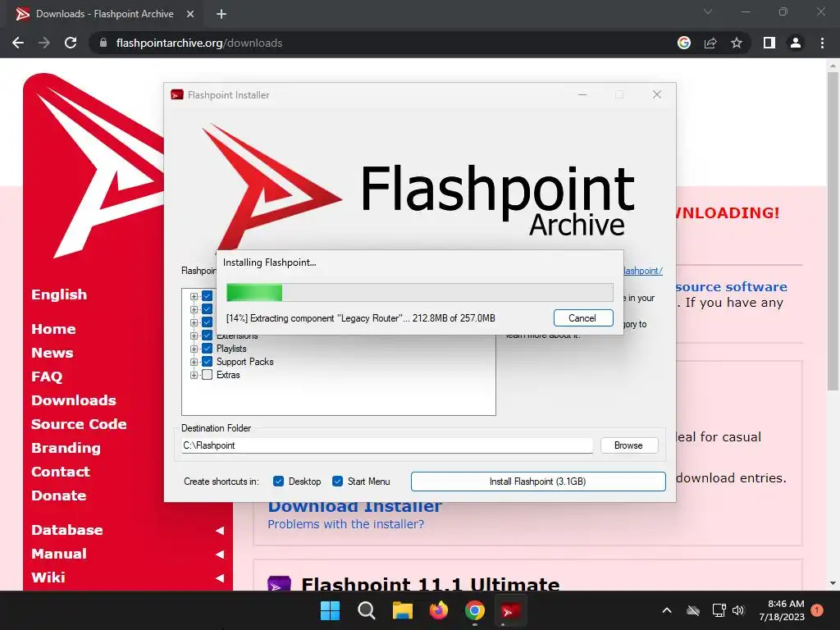Expand the Manual sidebar arrow
This screenshot has width=840, height=630.
[220, 555]
